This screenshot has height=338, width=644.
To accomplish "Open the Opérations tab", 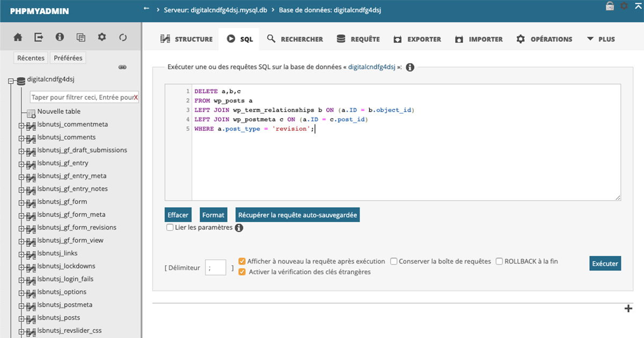I will pos(544,39).
